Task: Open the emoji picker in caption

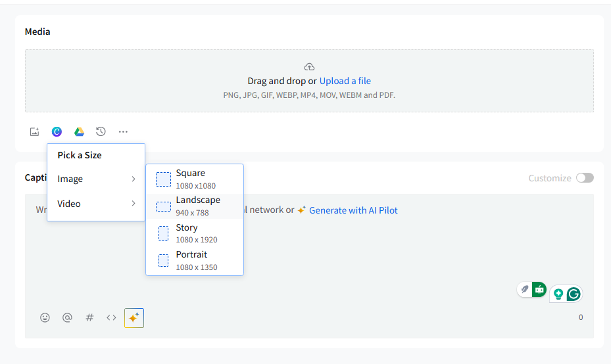Action: (45, 317)
